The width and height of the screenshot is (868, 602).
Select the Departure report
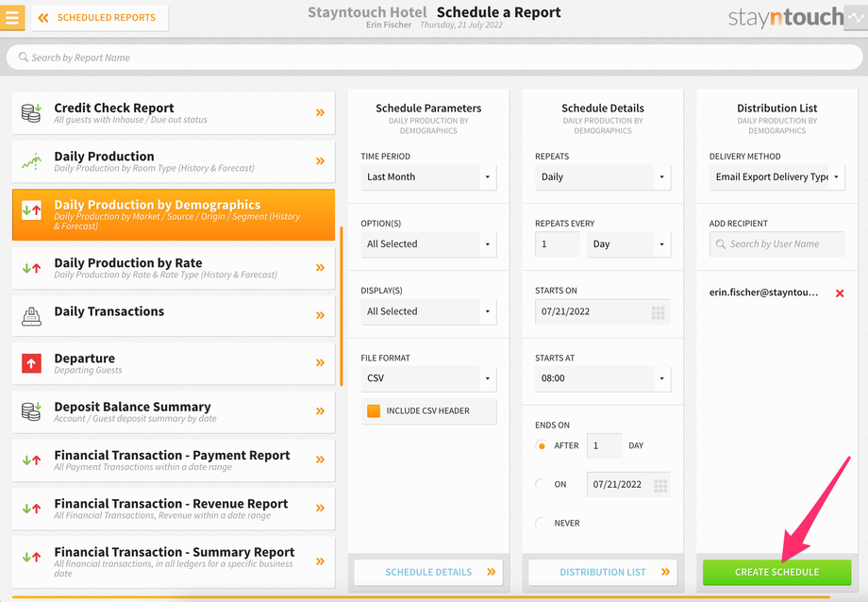point(174,363)
